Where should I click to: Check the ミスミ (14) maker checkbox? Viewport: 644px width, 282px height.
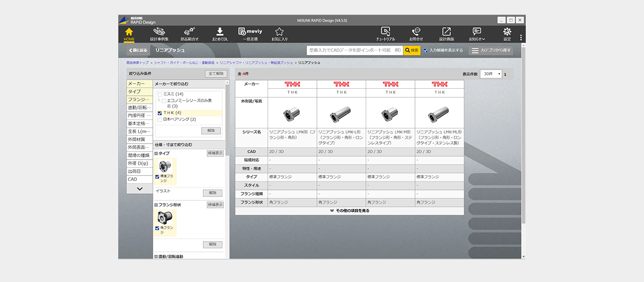tap(160, 94)
